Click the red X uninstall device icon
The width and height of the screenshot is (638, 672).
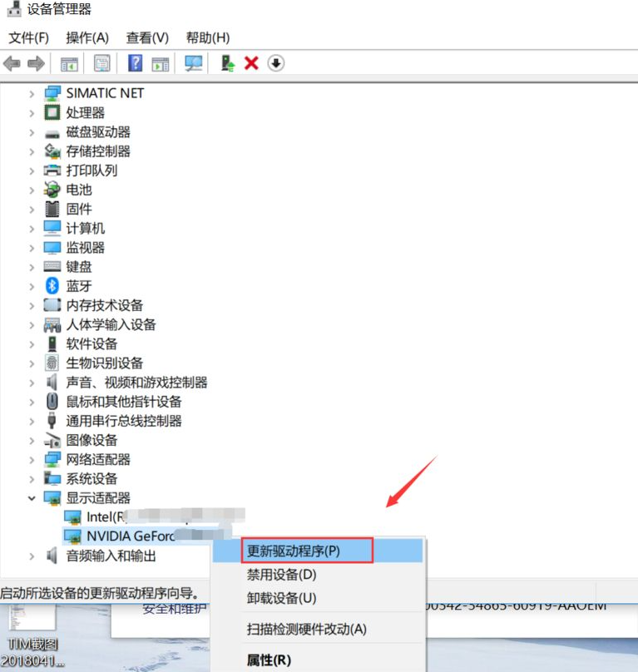(251, 63)
